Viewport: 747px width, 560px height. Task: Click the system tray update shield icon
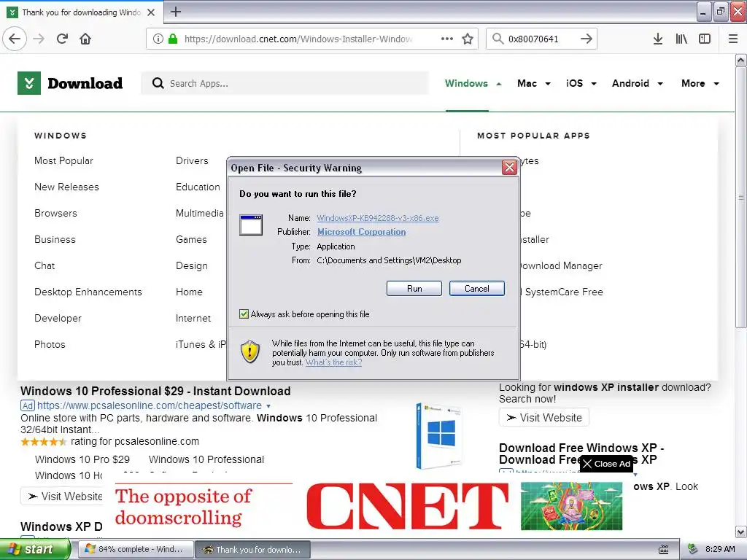(693, 549)
